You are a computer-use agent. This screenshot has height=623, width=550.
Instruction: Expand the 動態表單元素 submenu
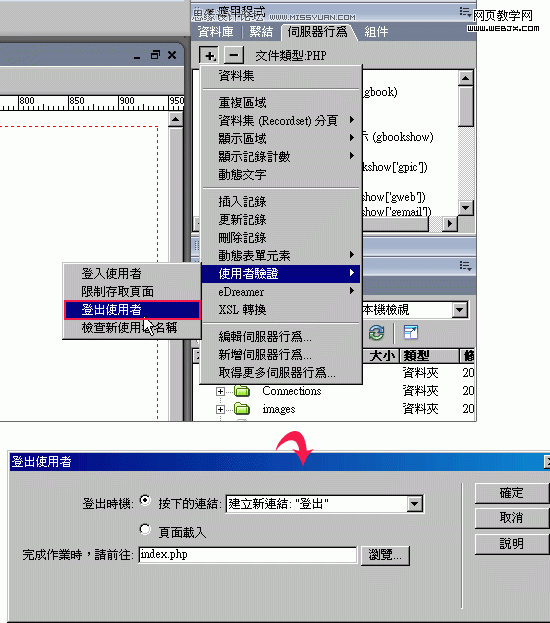click(281, 255)
